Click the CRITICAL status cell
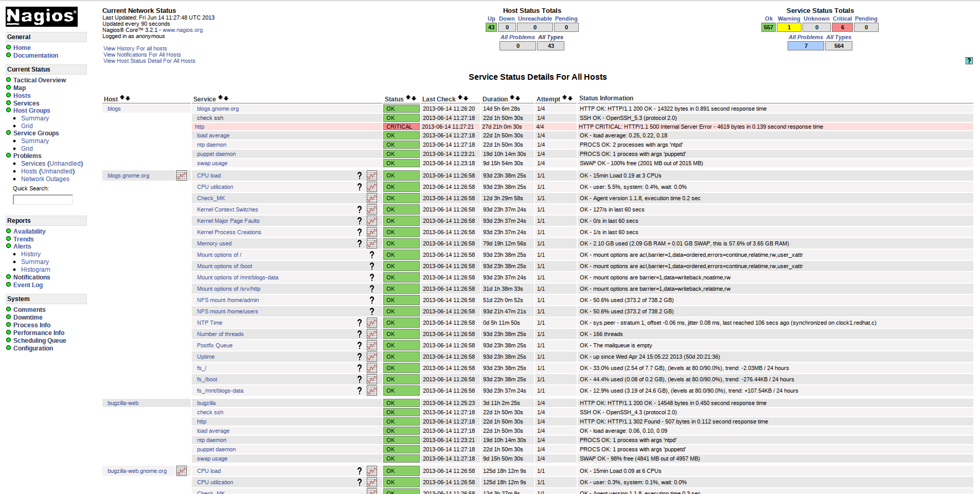This screenshot has width=980, height=494. tap(401, 127)
